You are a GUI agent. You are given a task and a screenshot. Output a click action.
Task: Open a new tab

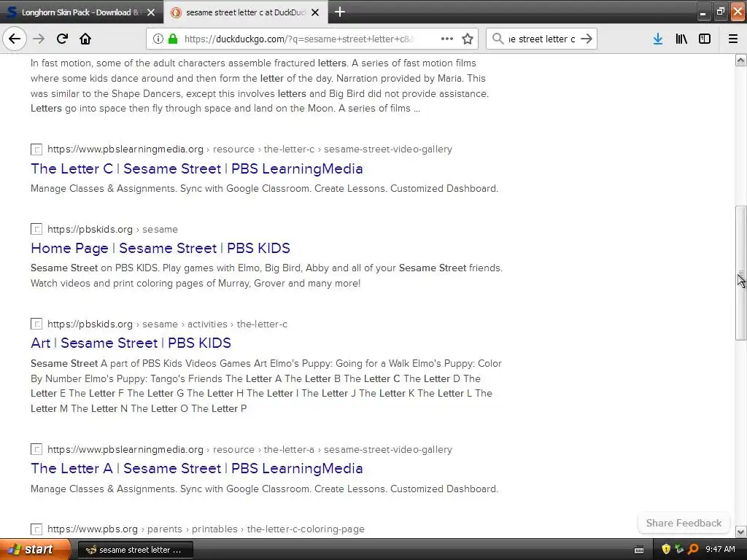[x=340, y=12]
